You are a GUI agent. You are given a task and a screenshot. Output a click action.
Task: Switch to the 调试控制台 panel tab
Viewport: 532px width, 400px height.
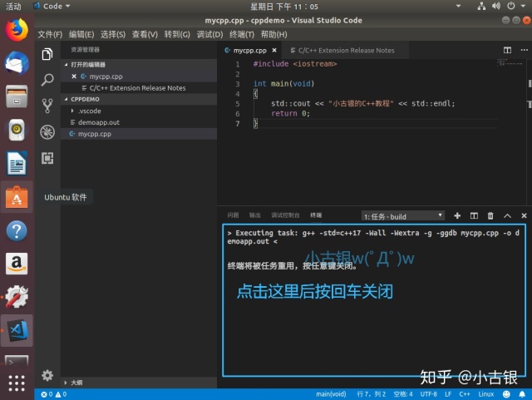(x=285, y=215)
